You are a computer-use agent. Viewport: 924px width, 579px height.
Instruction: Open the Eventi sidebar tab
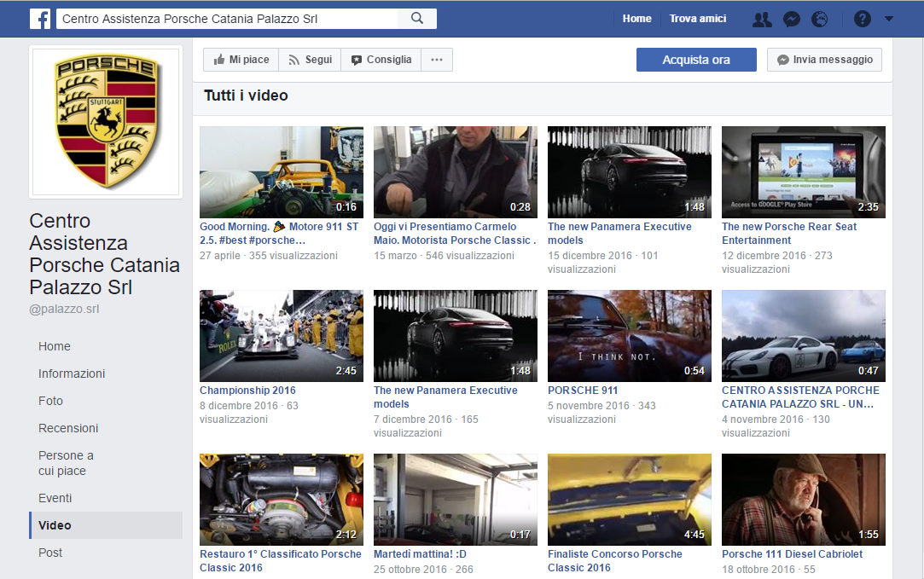click(55, 498)
